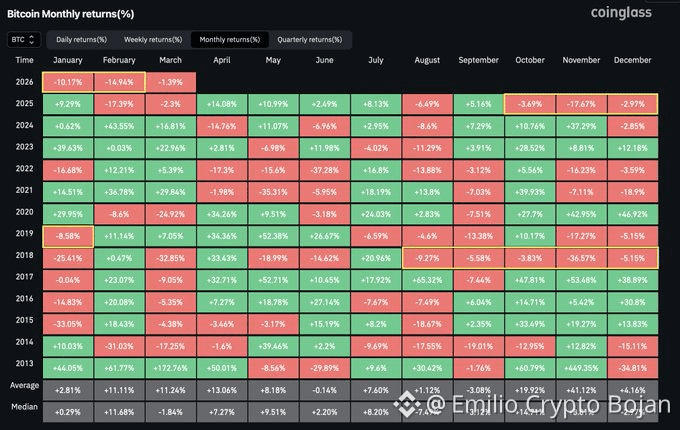Switch to the Weekly returns(%) tab
Viewport: 680px width, 430px height.
click(153, 39)
